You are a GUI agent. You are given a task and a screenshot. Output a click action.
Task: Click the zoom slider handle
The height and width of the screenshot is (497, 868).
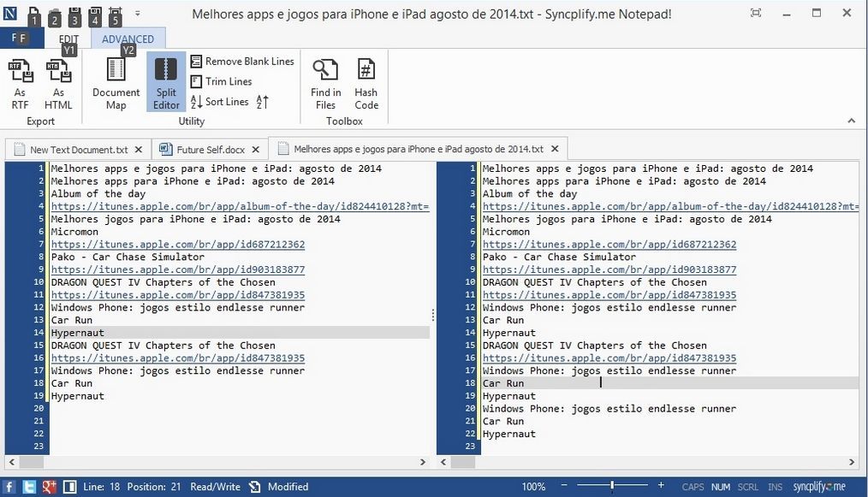tap(612, 485)
